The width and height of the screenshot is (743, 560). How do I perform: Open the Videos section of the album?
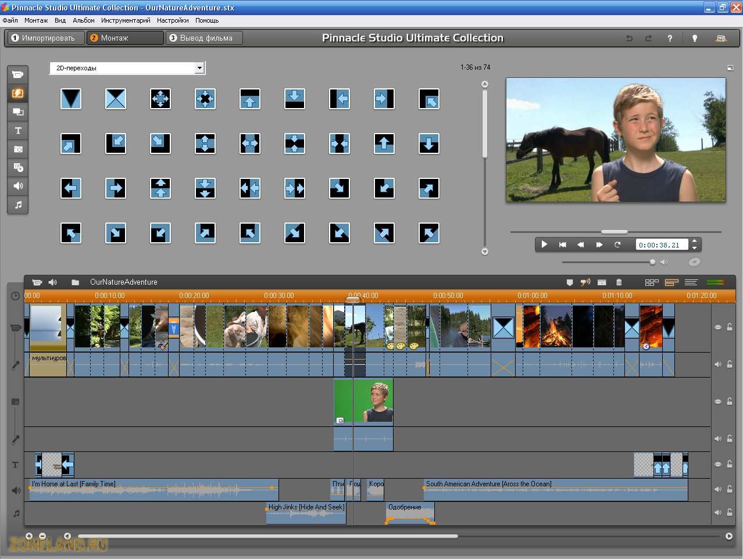[18, 75]
